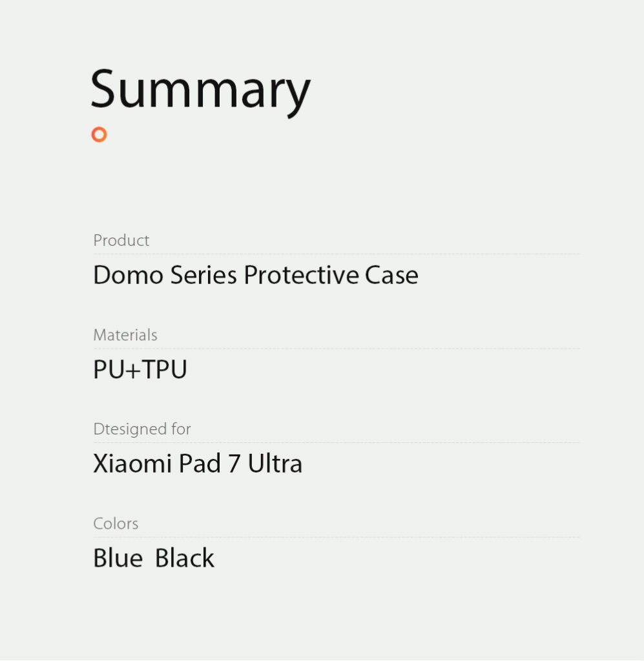Choose the Blue color option
This screenshot has width=644, height=661.
coord(118,558)
